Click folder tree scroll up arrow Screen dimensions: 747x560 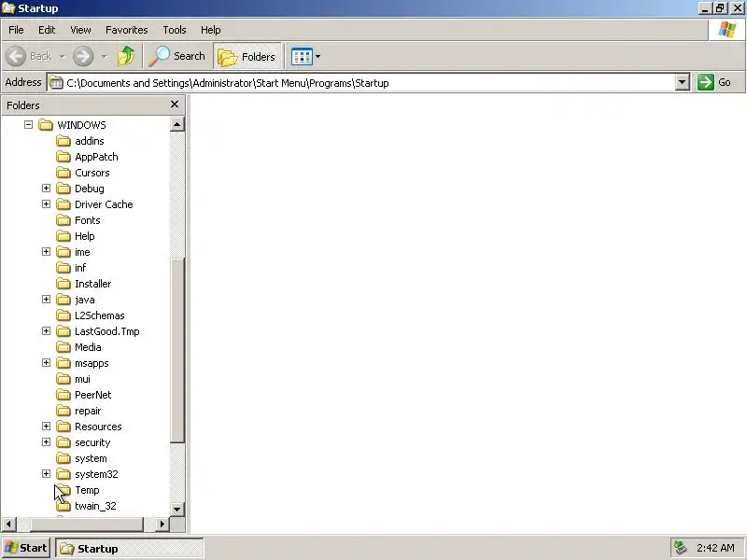tap(176, 124)
